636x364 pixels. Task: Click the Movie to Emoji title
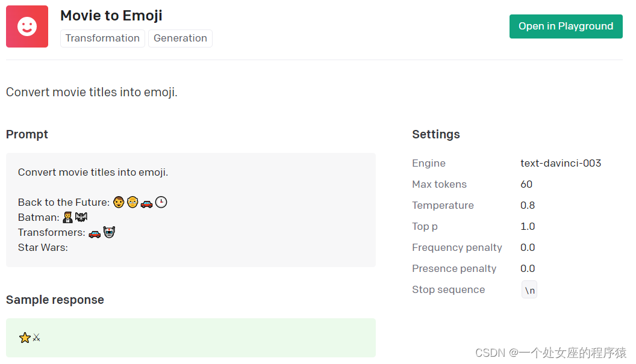[111, 16]
